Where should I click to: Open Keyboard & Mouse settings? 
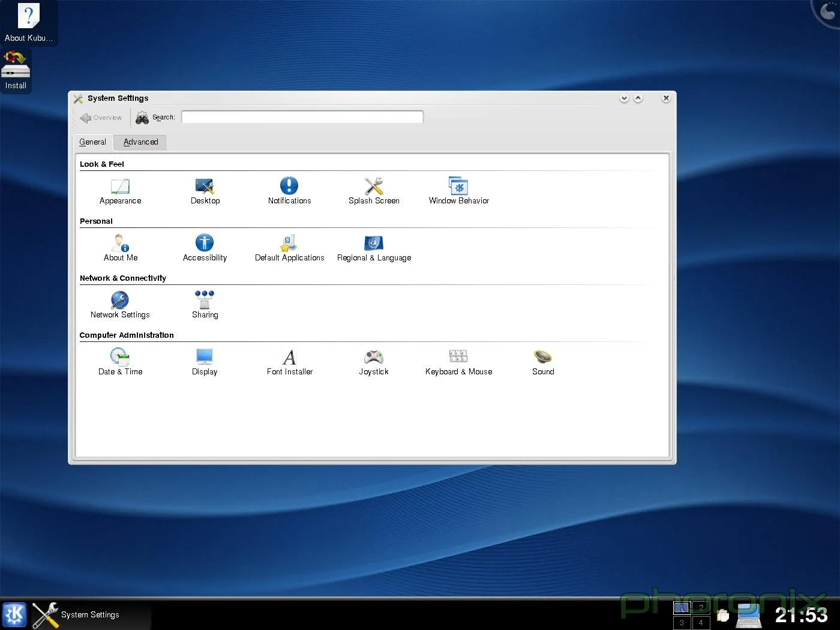click(458, 362)
